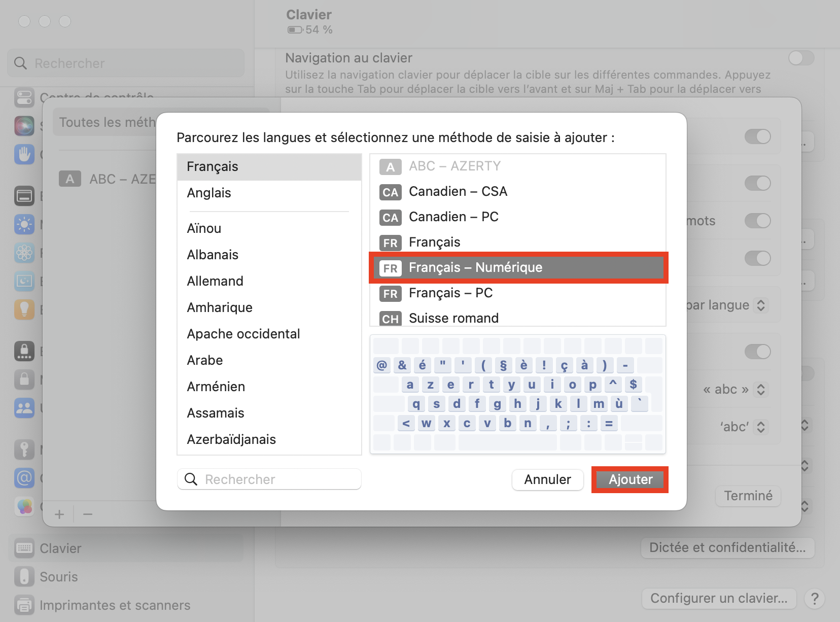Toggle the Navigation au clavier switch
The image size is (840, 622).
click(801, 58)
